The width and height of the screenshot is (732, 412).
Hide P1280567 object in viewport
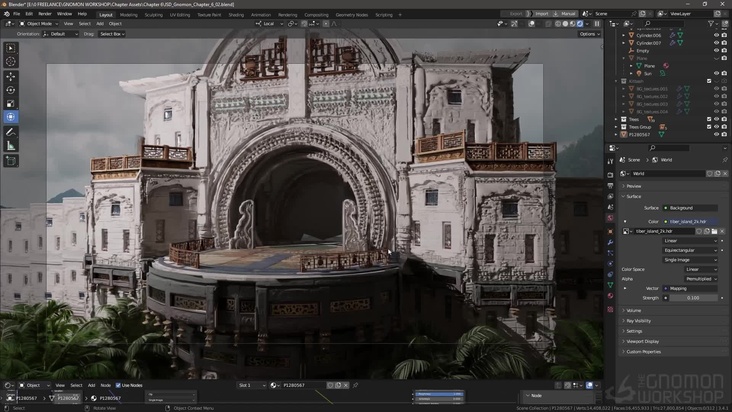716,134
